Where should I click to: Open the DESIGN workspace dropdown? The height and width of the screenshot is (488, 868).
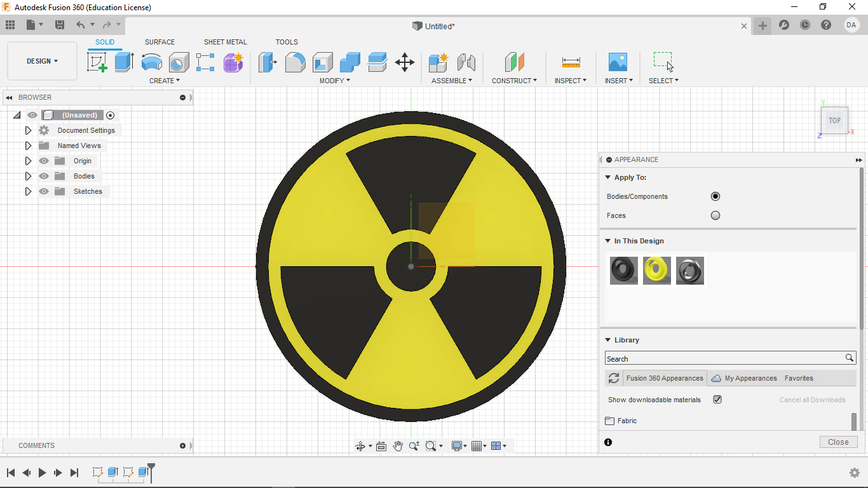[42, 61]
